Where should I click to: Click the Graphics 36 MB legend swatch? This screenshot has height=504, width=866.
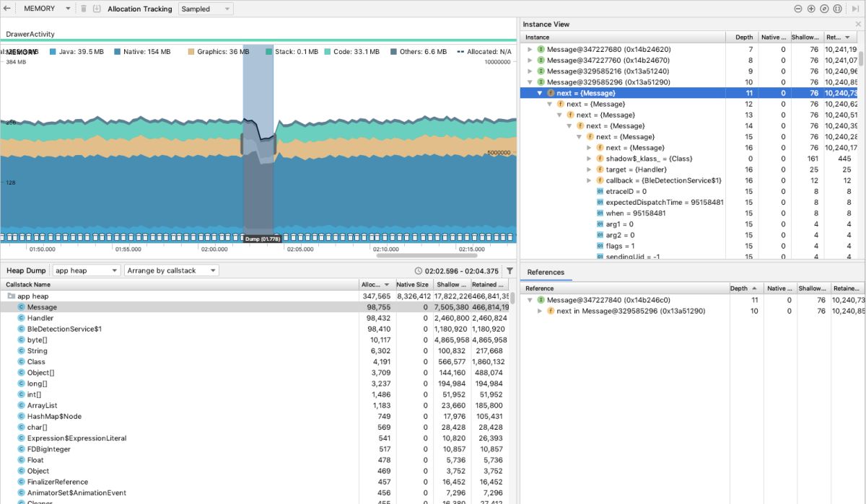(191, 52)
